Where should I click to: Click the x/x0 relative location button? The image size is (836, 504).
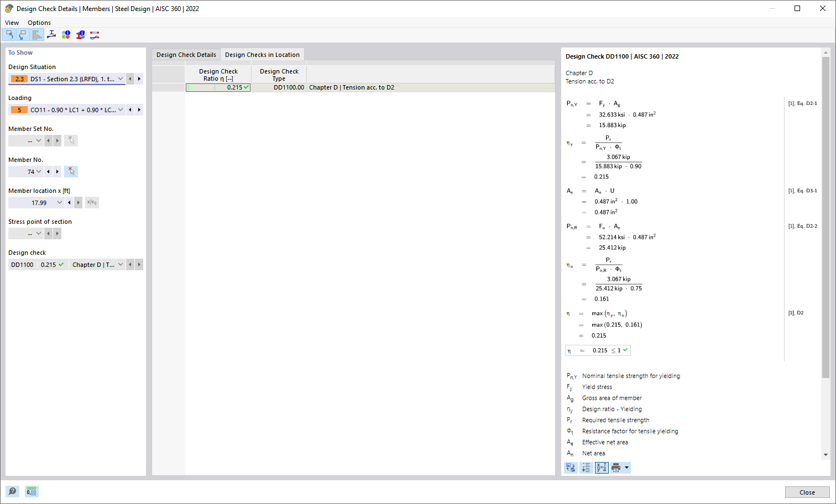[x=92, y=203]
